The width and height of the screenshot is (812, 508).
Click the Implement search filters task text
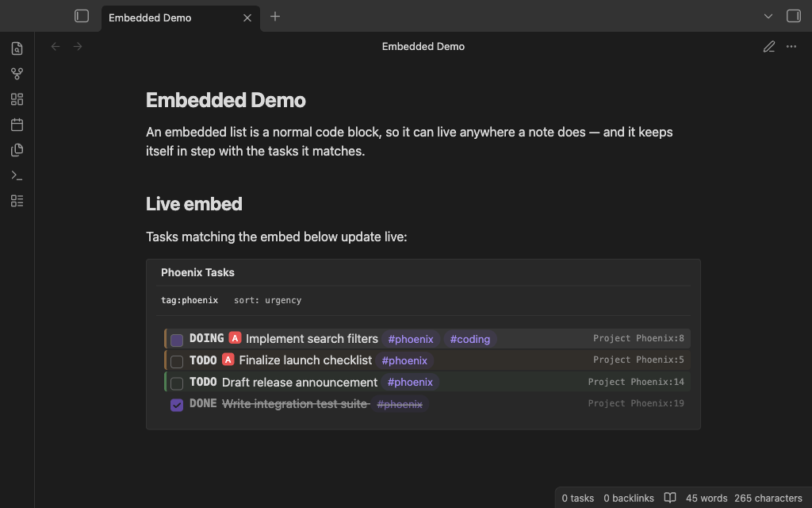[x=312, y=338]
